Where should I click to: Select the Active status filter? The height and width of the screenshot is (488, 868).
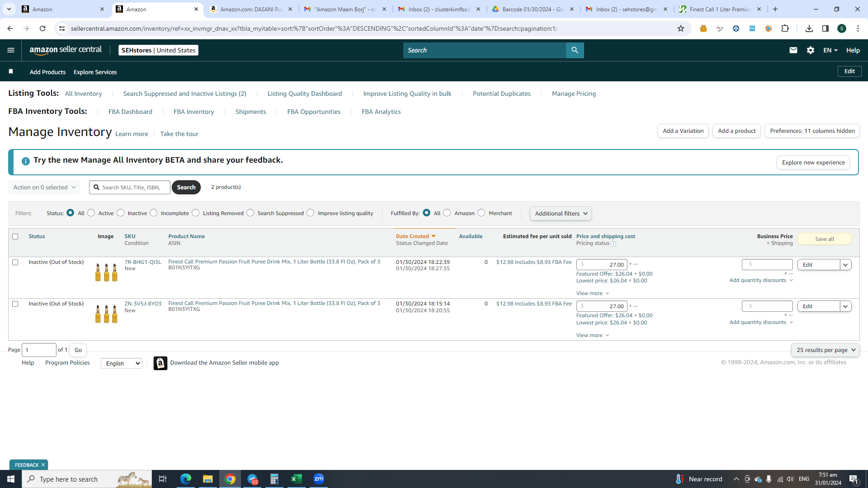91,213
